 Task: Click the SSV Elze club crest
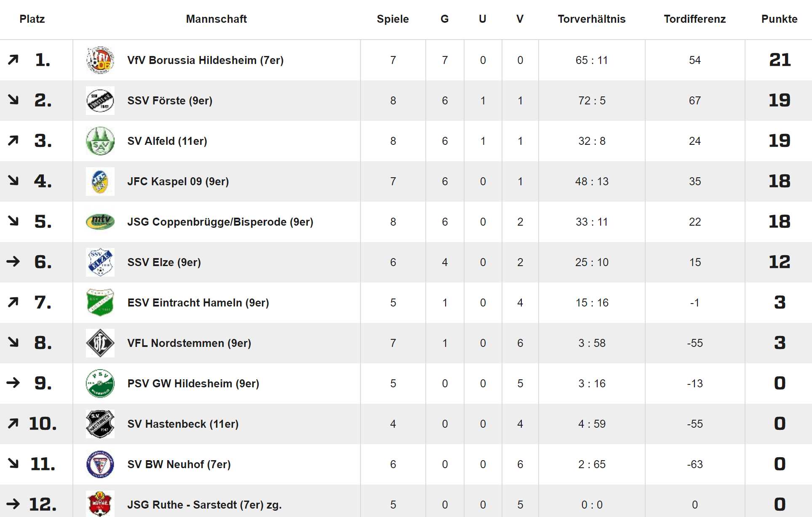[100, 262]
